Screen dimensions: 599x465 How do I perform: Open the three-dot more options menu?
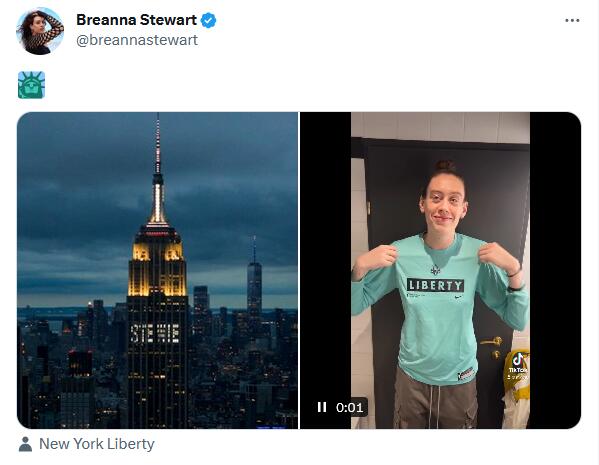572,21
